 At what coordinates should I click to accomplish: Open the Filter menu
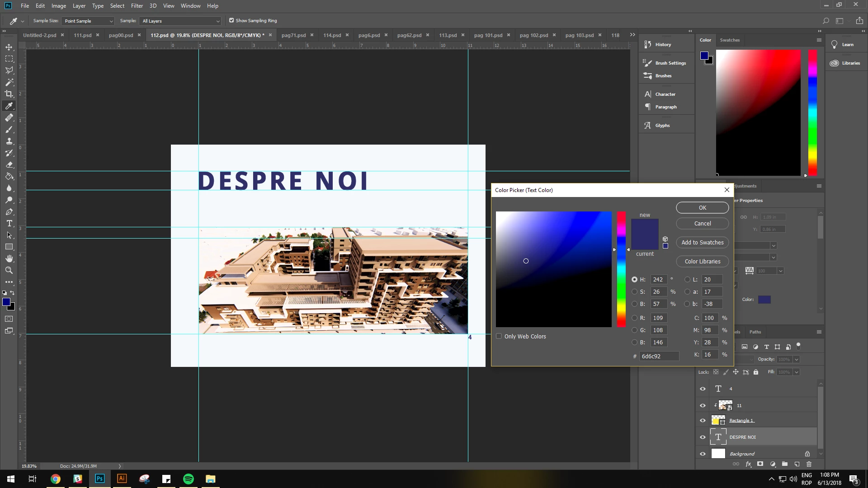(137, 6)
